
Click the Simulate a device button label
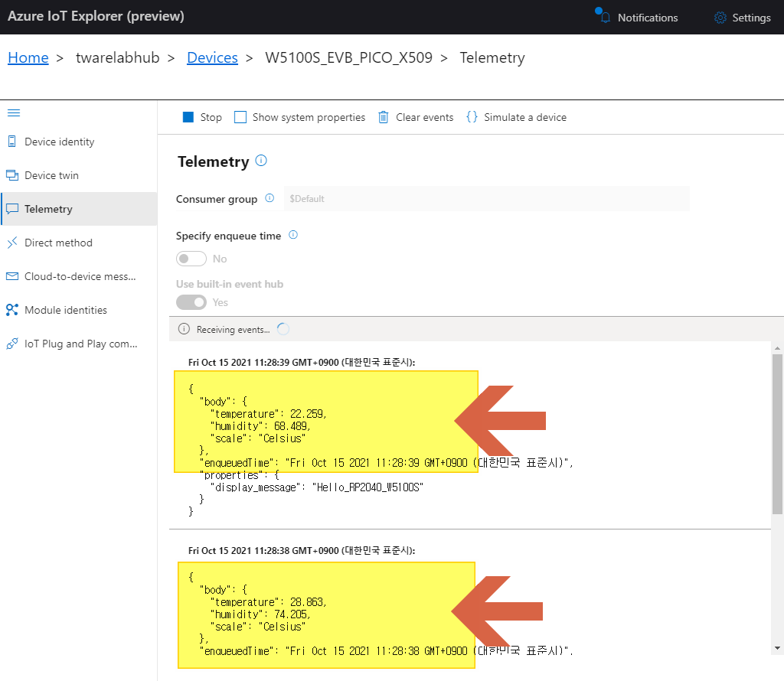(x=525, y=117)
